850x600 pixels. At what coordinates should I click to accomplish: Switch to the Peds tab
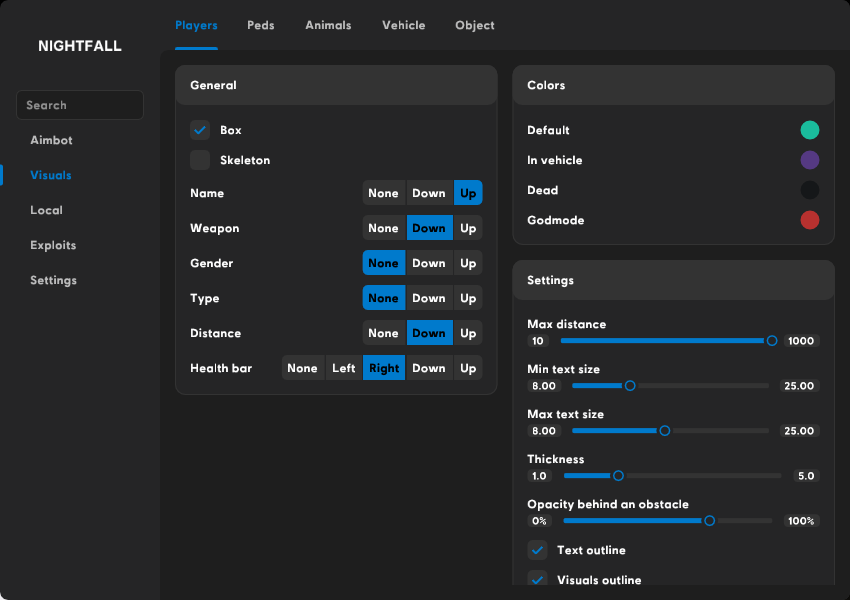pyautogui.click(x=260, y=25)
